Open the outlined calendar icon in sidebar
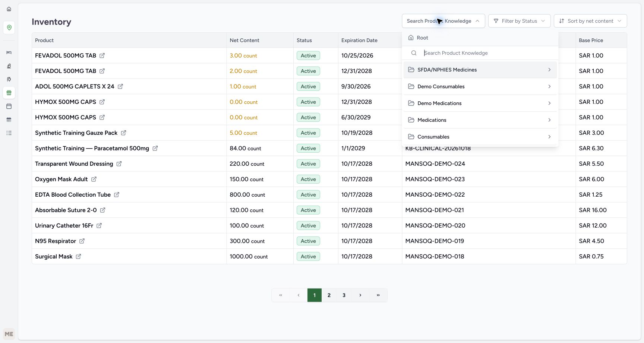Viewport: 644px width, 343px height. 9,106
